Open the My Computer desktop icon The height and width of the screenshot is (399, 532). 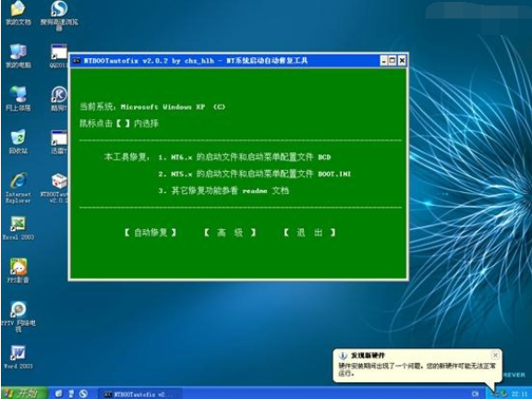[x=18, y=56]
